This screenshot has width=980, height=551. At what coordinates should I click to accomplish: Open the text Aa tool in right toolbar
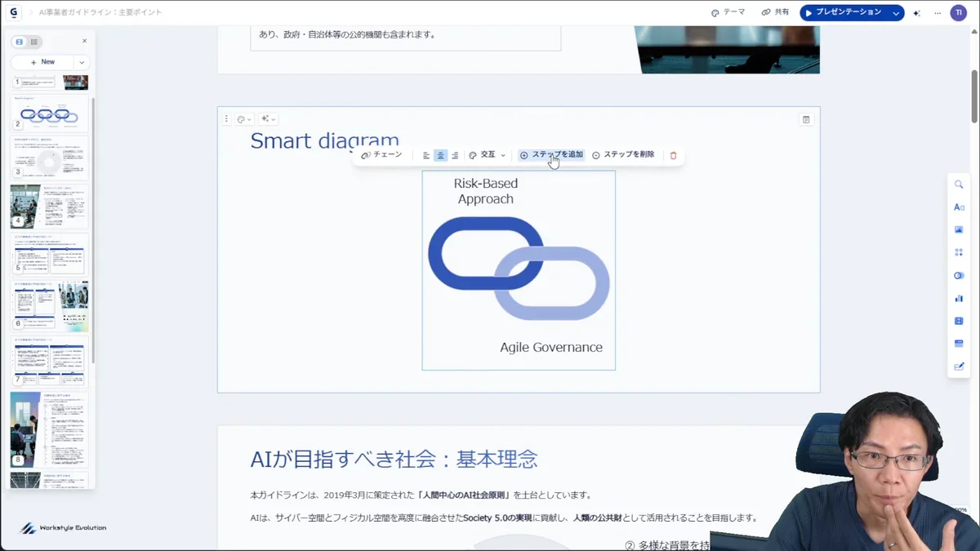pos(959,207)
